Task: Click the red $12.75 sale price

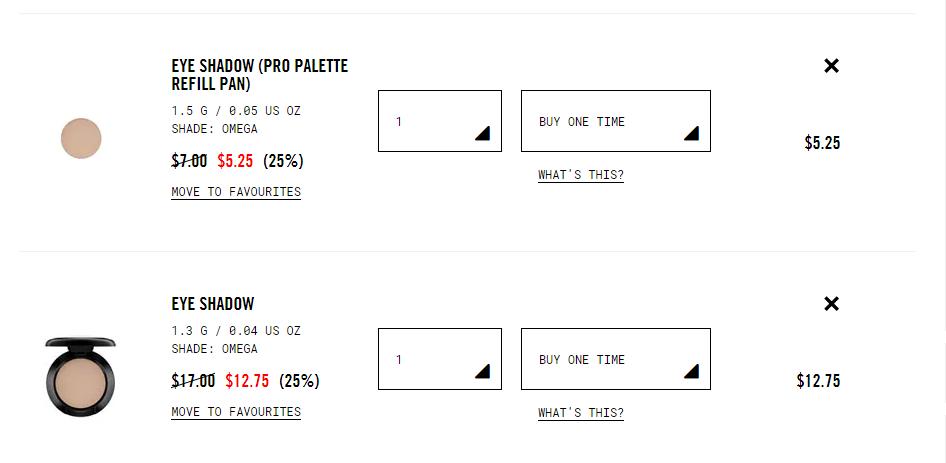Action: point(247,381)
